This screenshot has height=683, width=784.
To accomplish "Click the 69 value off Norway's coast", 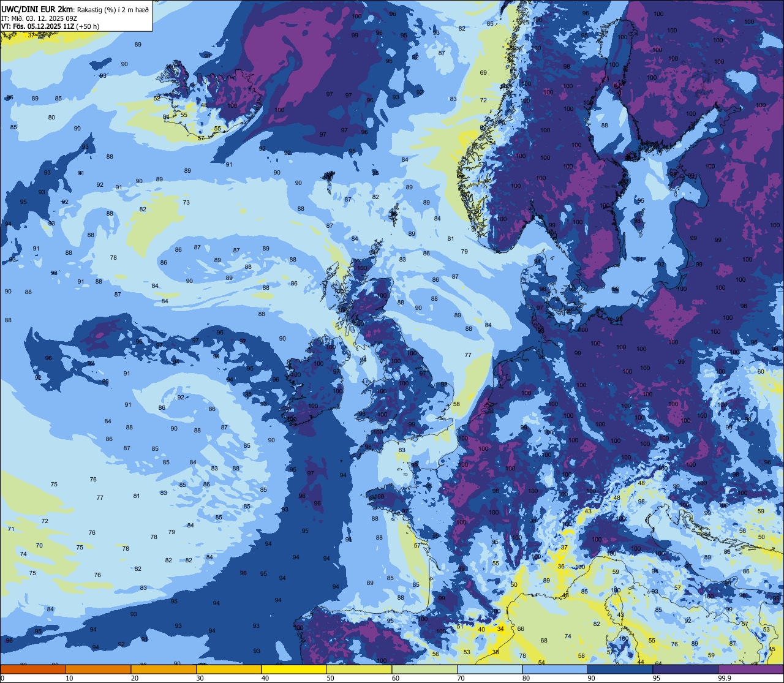I will 483,73.
